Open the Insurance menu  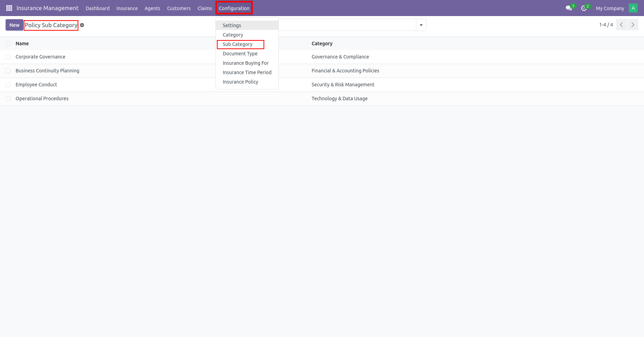[x=127, y=8]
